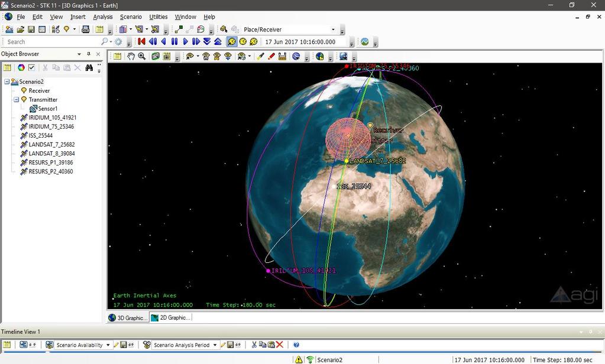Open the new scenario icon in main toolbar
The width and height of the screenshot is (605, 364).
pos(9,30)
